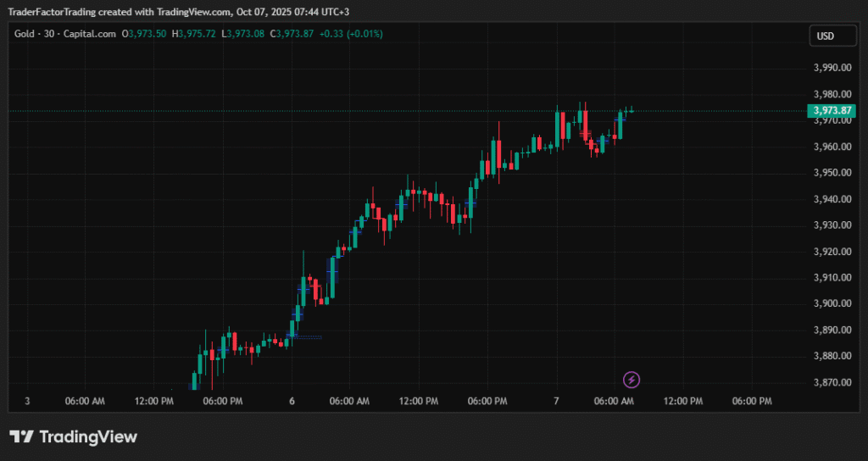The image size is (868, 461).
Task: Select the high value H3,975.72
Action: [193, 34]
